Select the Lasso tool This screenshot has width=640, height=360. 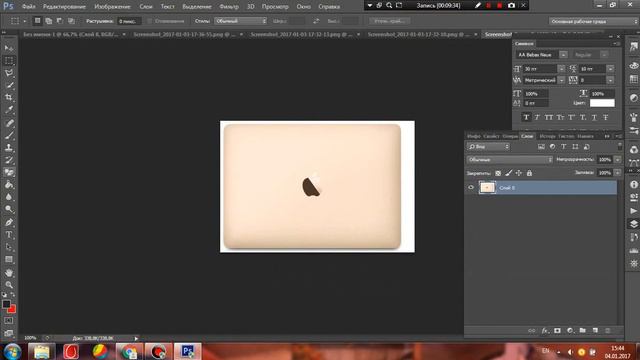(x=9, y=73)
